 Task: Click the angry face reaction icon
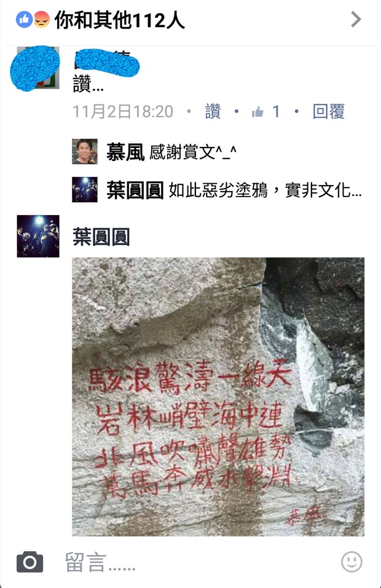pyautogui.click(x=42, y=19)
